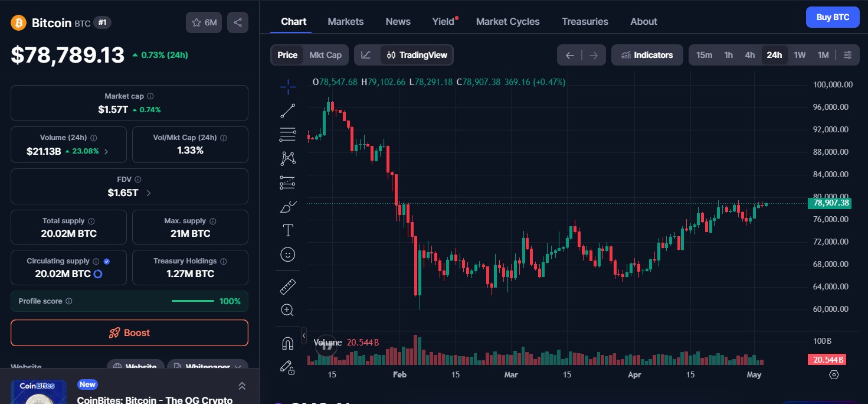Redo the chart action
The width and height of the screenshot is (868, 404).
tap(593, 55)
